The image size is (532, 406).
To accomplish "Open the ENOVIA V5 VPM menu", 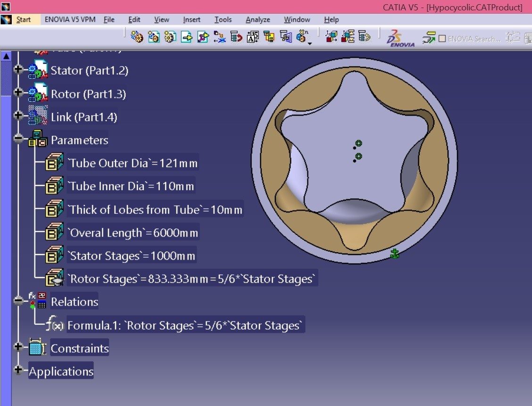I will 70,20.
